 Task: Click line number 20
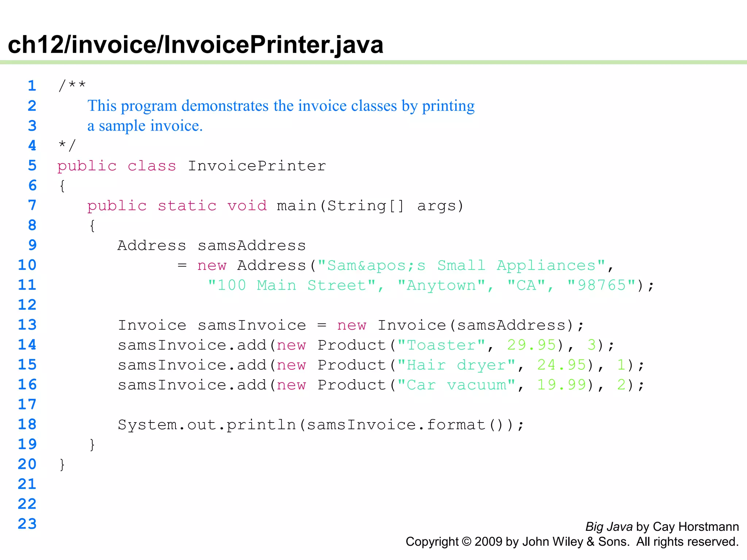click(27, 464)
